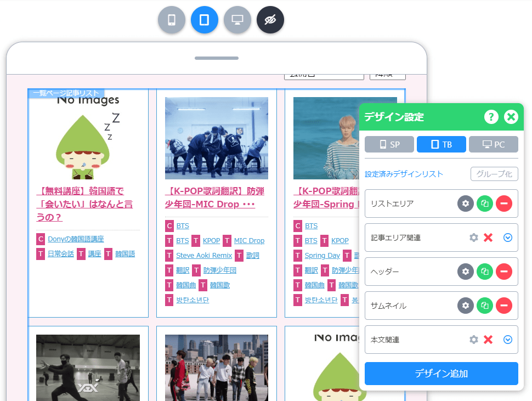The height and width of the screenshot is (401, 532).
Task: Expand the 記事エリア関連 group
Action: point(508,238)
